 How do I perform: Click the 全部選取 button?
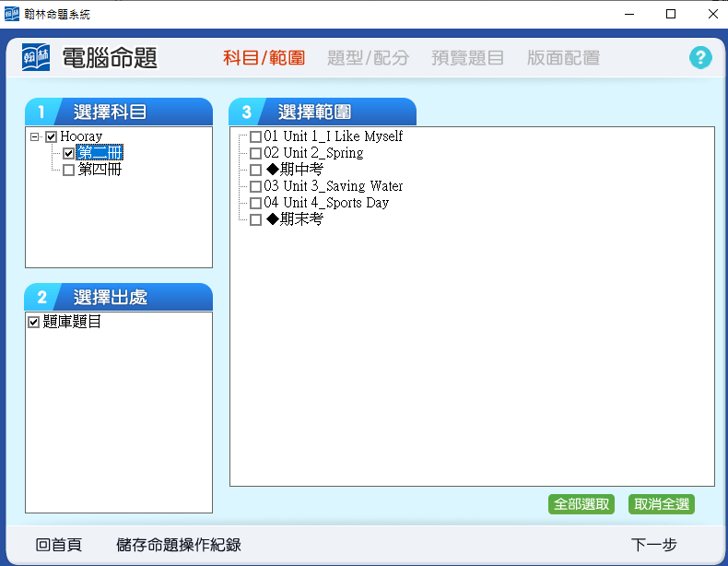[x=581, y=504]
